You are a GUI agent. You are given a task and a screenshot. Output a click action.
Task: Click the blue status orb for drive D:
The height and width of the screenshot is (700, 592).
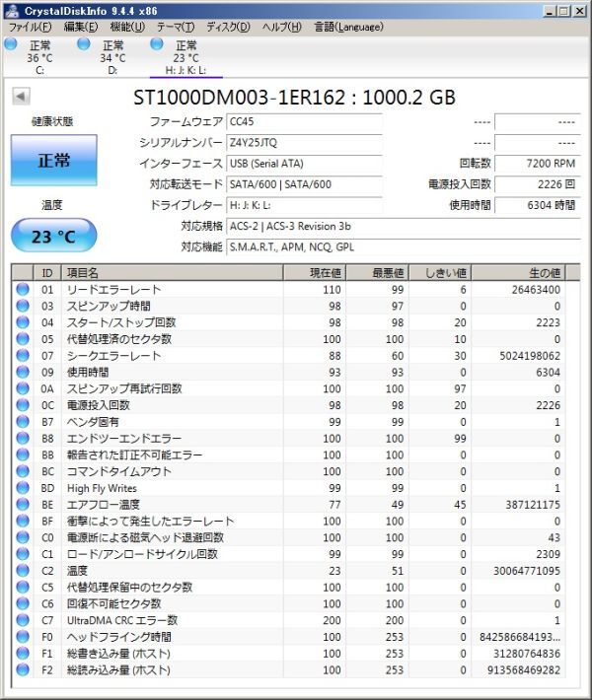tap(84, 43)
